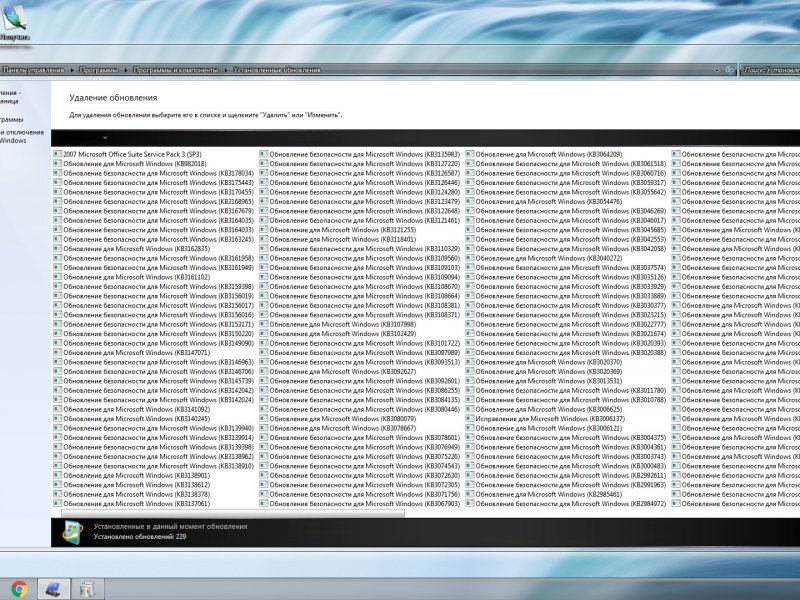Switch to the Programs and Features taskbar icon
The image size is (800, 600).
pyautogui.click(x=88, y=590)
